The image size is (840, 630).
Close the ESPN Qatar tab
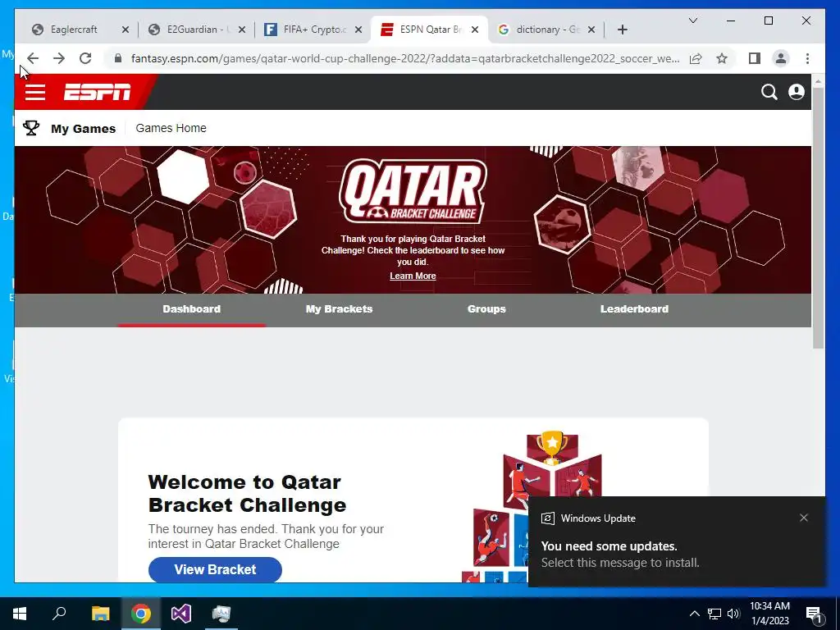475,30
